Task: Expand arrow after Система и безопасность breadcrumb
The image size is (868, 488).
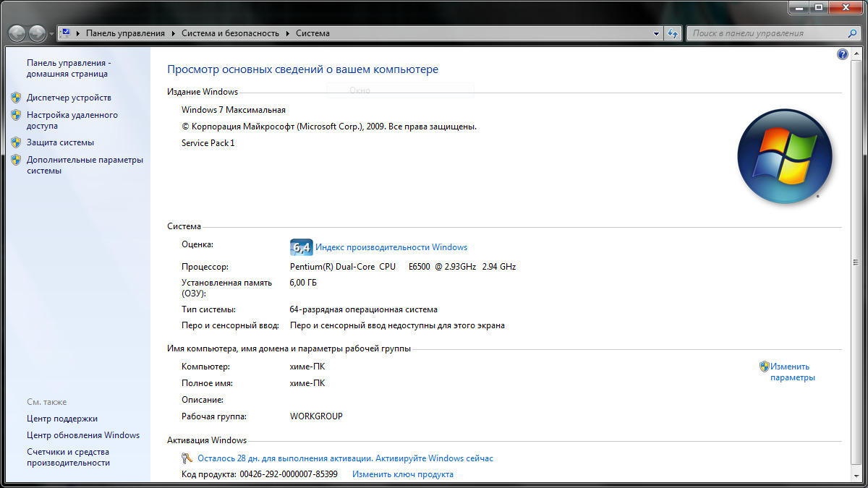Action: (x=287, y=33)
